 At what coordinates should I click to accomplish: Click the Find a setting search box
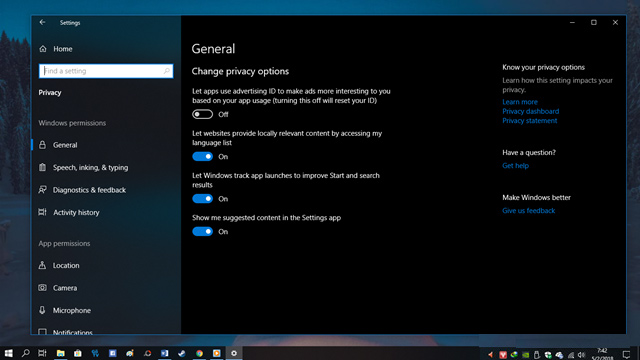(x=106, y=71)
